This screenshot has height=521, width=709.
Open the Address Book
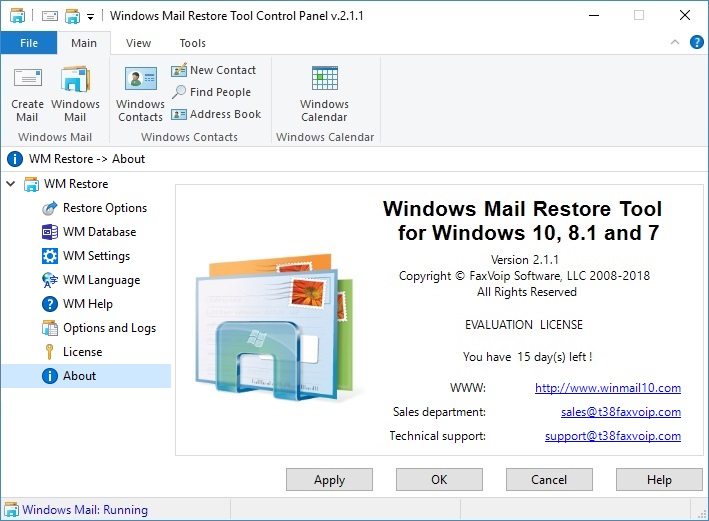click(x=217, y=114)
